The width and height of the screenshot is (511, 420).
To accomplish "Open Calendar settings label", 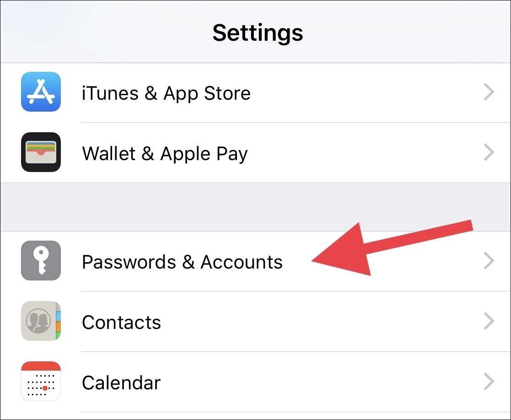I will tap(121, 382).
